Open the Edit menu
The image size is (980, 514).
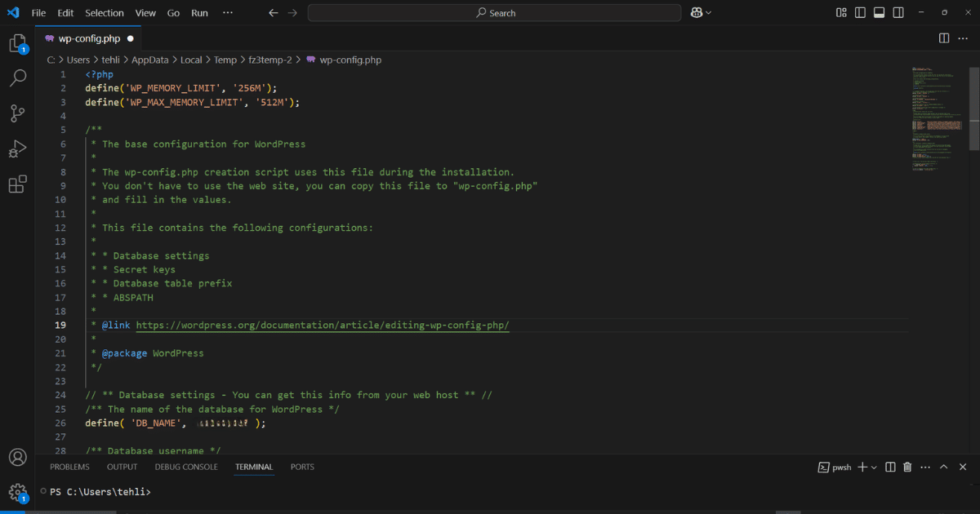click(65, 13)
